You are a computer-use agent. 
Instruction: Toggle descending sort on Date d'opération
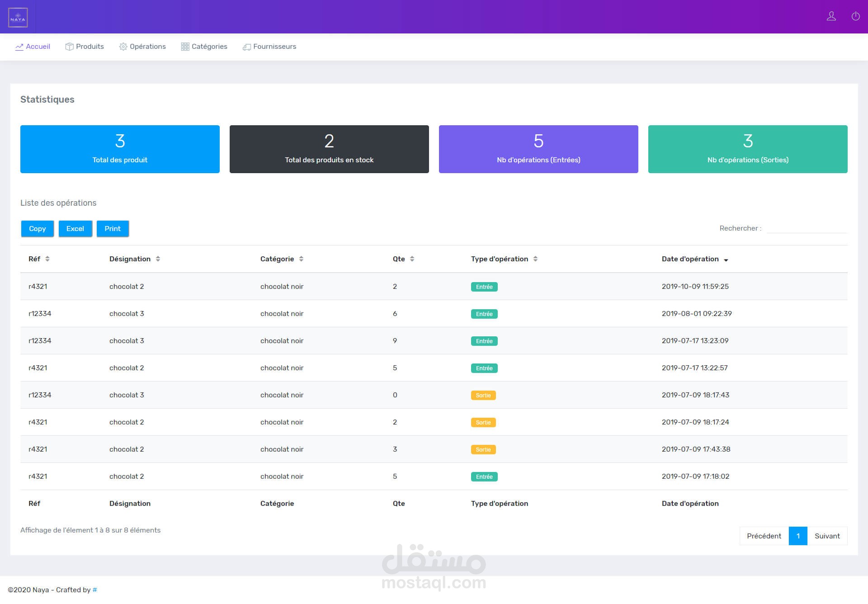click(x=726, y=260)
